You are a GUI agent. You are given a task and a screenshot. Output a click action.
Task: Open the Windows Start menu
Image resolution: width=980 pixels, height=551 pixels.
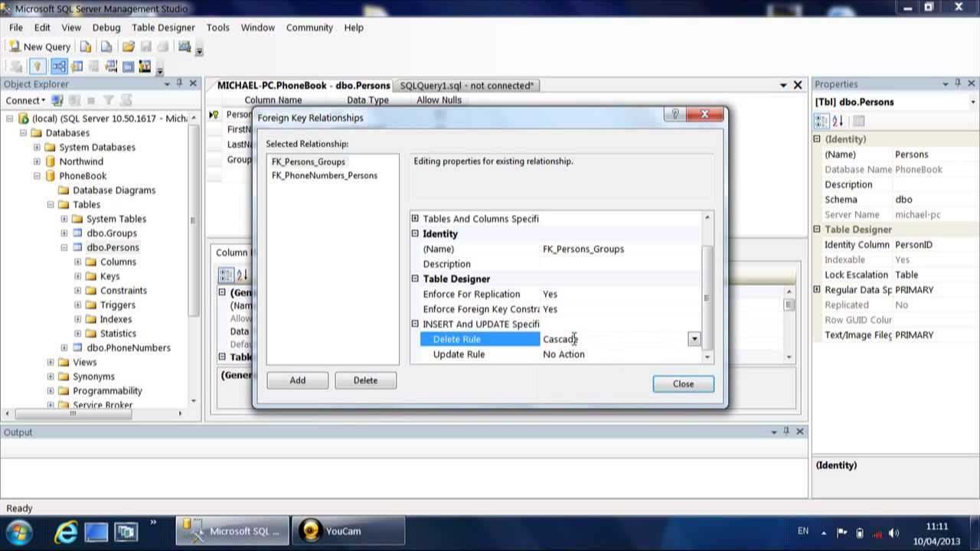[18, 531]
